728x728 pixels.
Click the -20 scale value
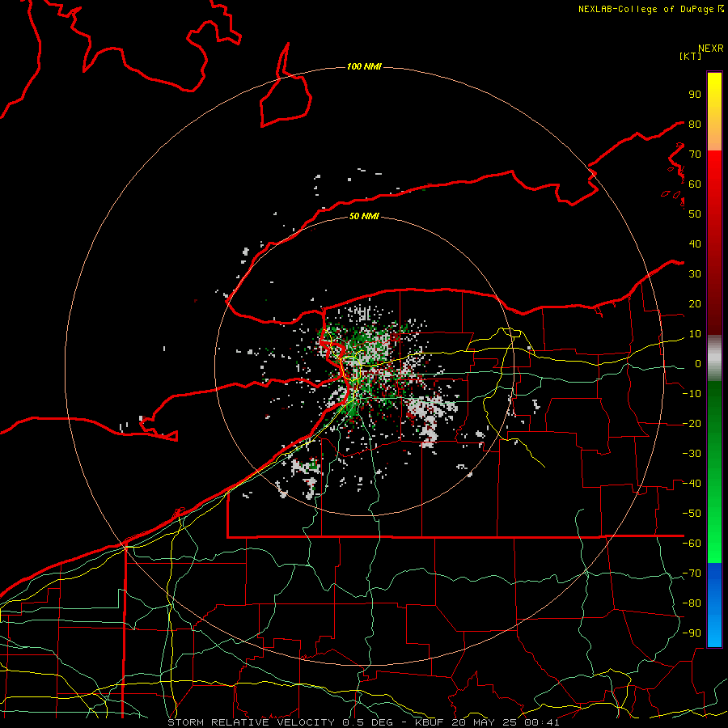pos(692,424)
